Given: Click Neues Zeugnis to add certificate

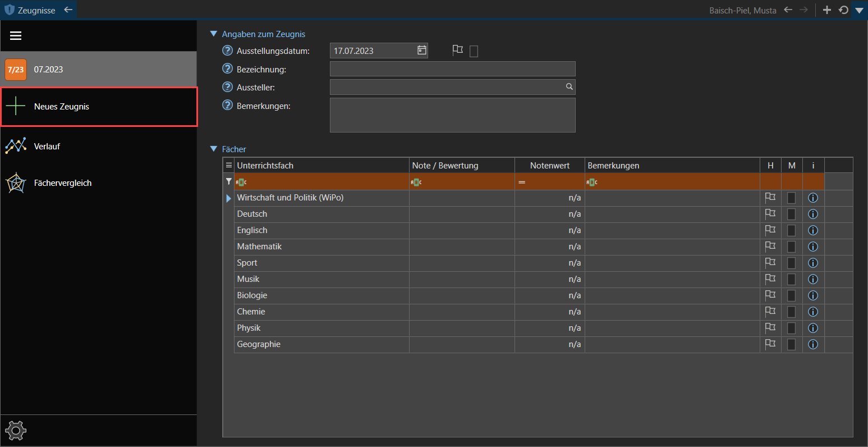Looking at the screenshot, I should tap(62, 107).
